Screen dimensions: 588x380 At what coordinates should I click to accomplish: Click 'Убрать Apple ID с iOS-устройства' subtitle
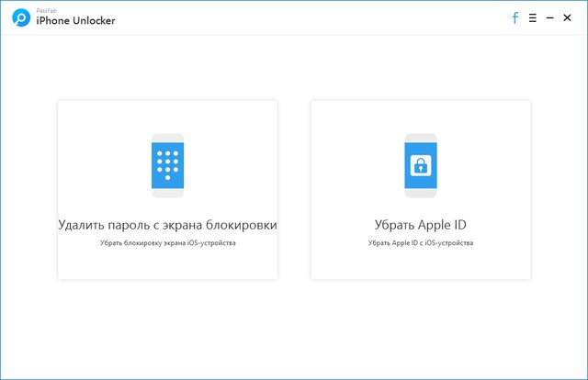(421, 243)
